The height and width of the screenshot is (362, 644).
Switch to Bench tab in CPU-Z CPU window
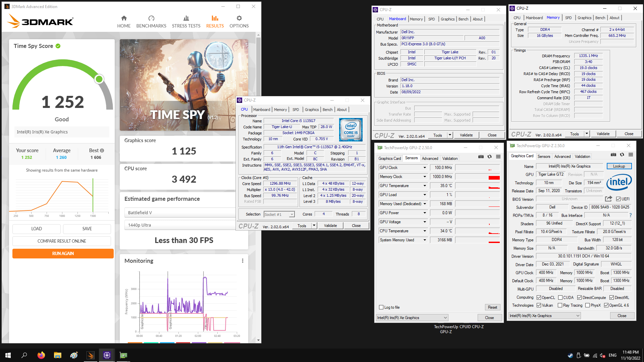click(327, 110)
